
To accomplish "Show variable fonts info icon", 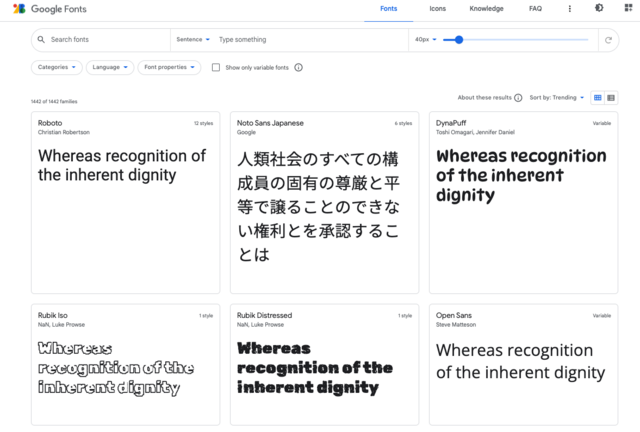I will click(298, 67).
